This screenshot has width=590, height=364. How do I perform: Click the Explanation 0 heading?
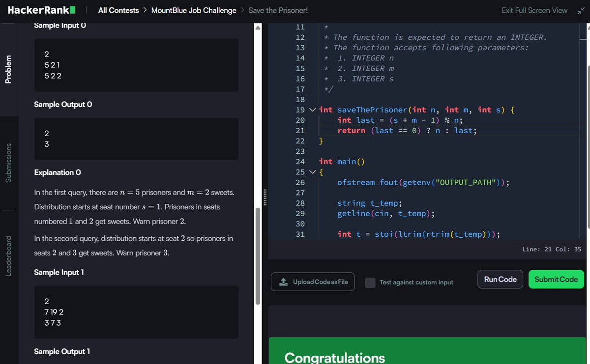[58, 172]
